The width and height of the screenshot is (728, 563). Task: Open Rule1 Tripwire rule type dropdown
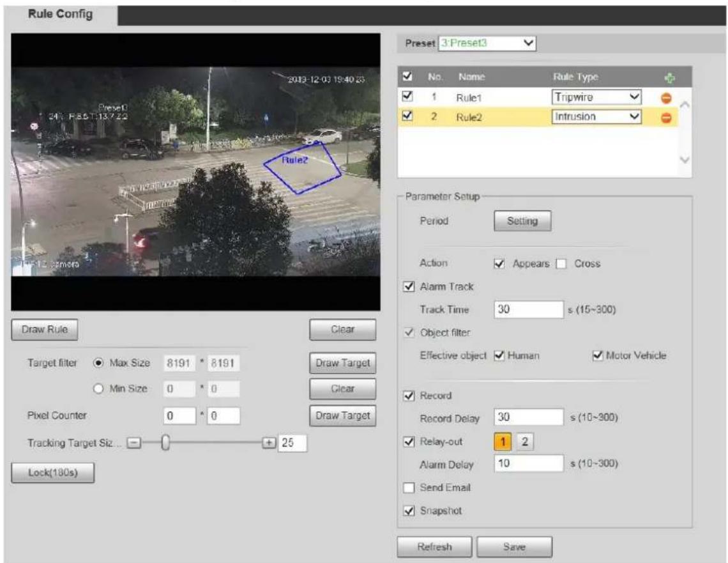coord(596,97)
